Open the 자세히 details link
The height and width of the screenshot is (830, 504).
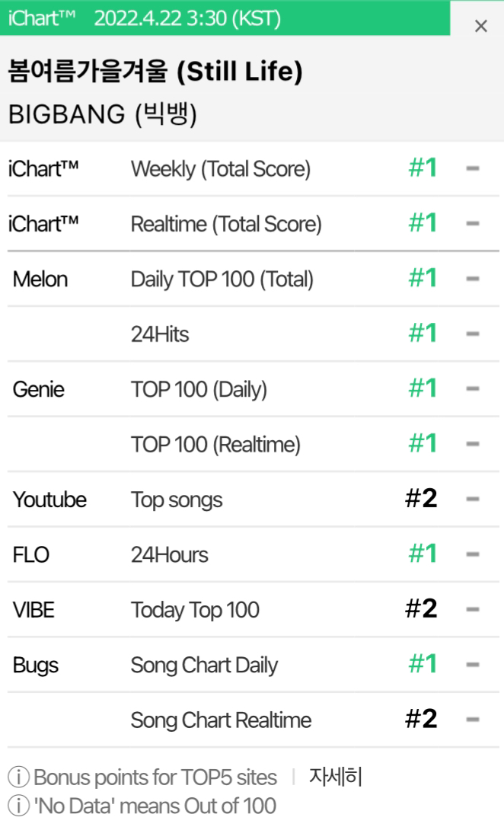[336, 777]
